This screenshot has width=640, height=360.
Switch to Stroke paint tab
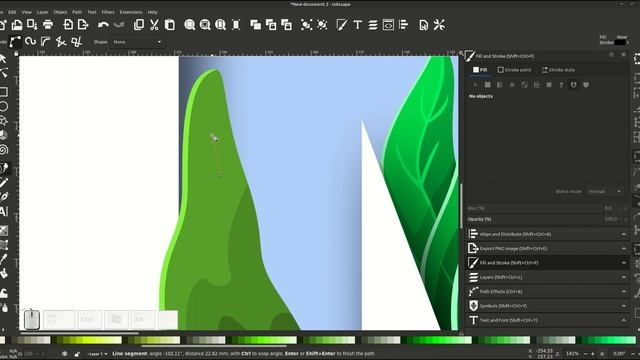(x=515, y=70)
